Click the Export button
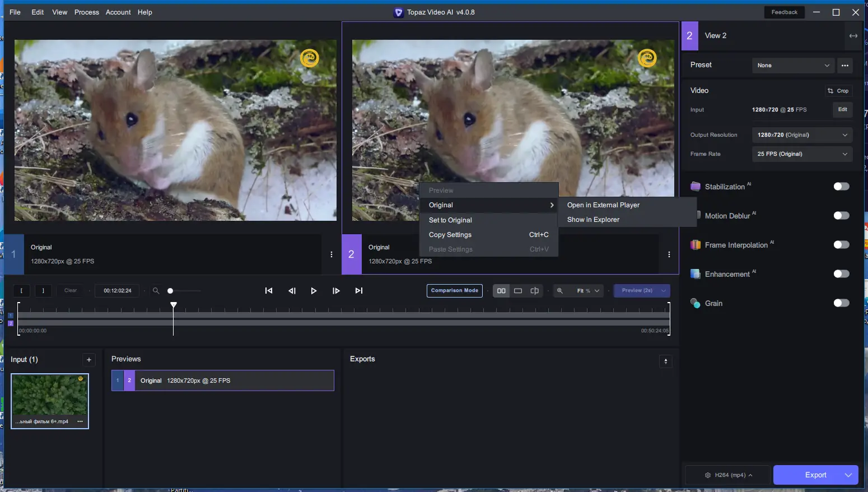Viewport: 868px width, 492px height. pos(815,475)
